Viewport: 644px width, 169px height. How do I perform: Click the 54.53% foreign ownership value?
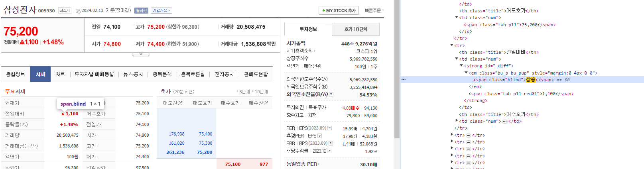tap(368, 95)
